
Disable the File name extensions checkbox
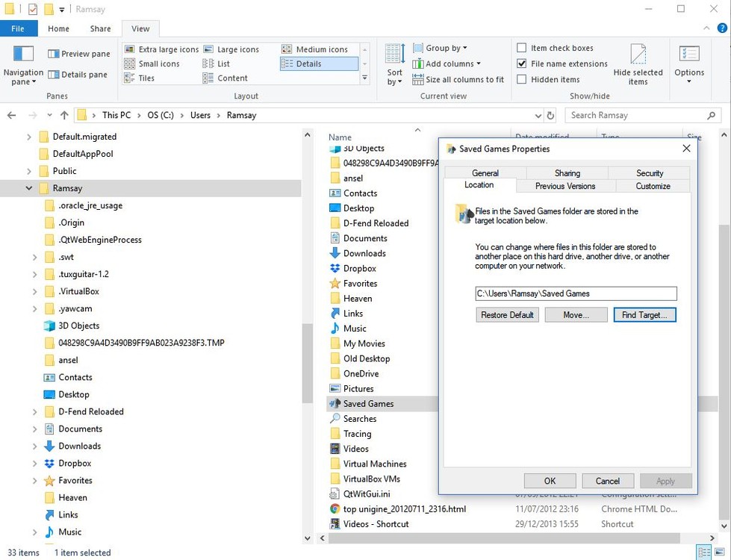[x=521, y=63]
